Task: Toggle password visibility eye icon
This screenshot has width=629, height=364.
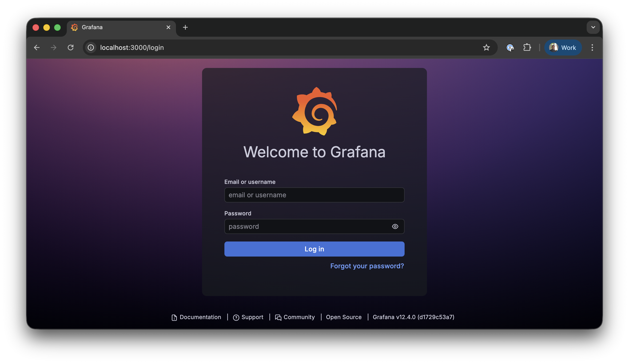Action: 395,226
